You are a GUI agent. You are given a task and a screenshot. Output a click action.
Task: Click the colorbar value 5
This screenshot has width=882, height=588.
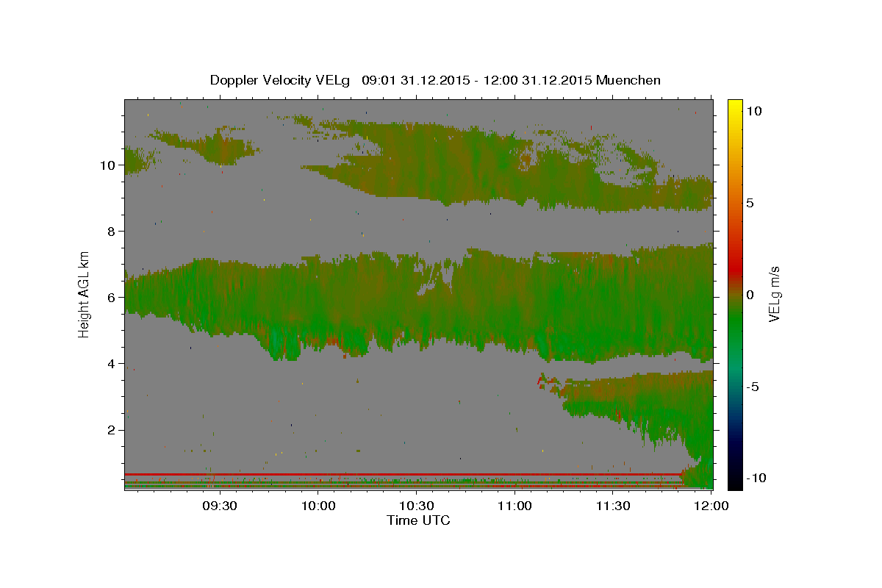tap(752, 202)
